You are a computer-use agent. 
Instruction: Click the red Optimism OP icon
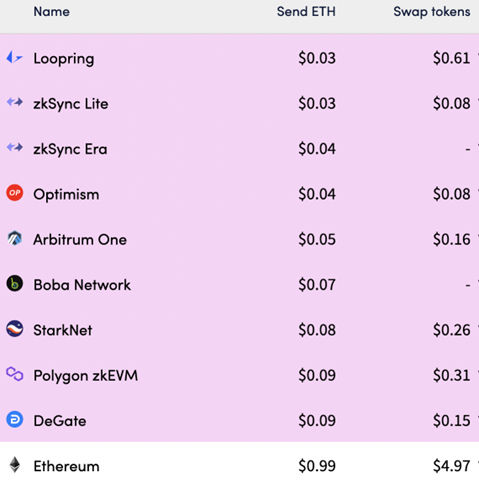coord(15,193)
